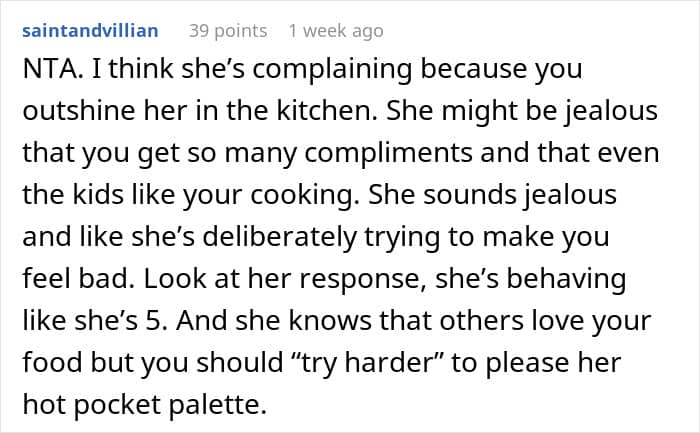Click the word kitchen in the comment

[x=327, y=110]
